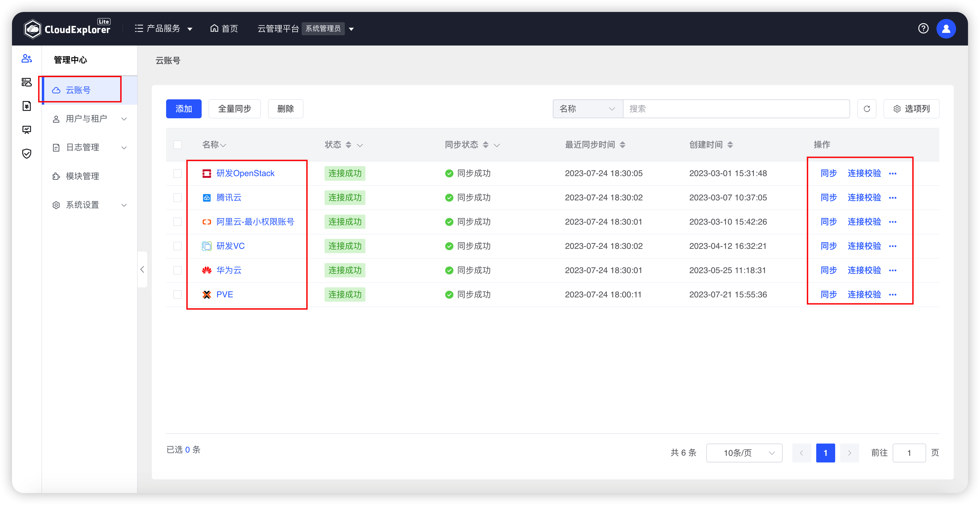Open the 系统管理员 role dropdown
Screen dimensions: 980x505
pos(328,29)
